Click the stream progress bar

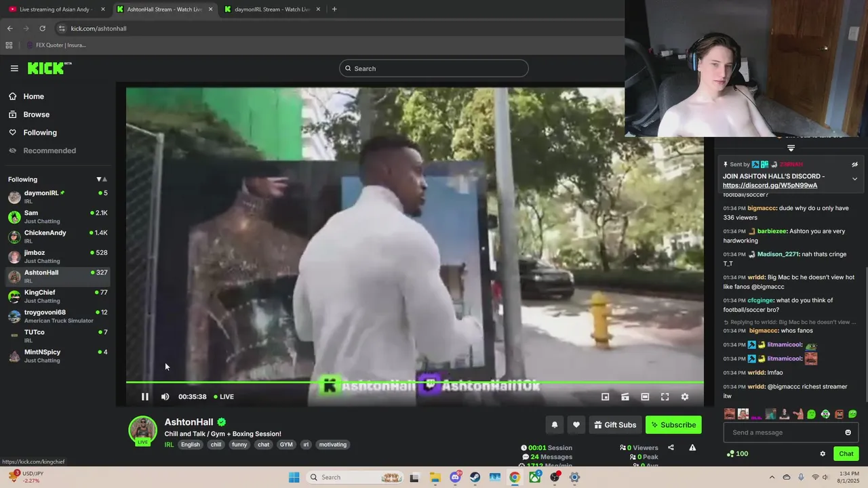[x=414, y=382]
